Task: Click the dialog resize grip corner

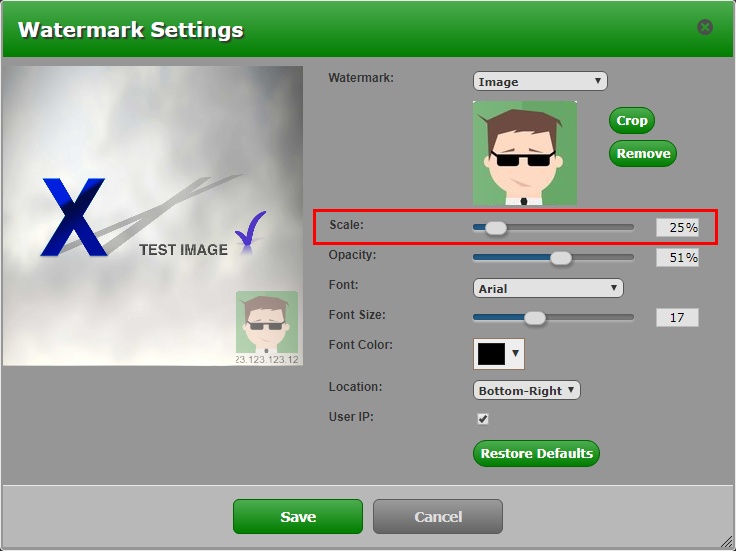Action: (726, 542)
